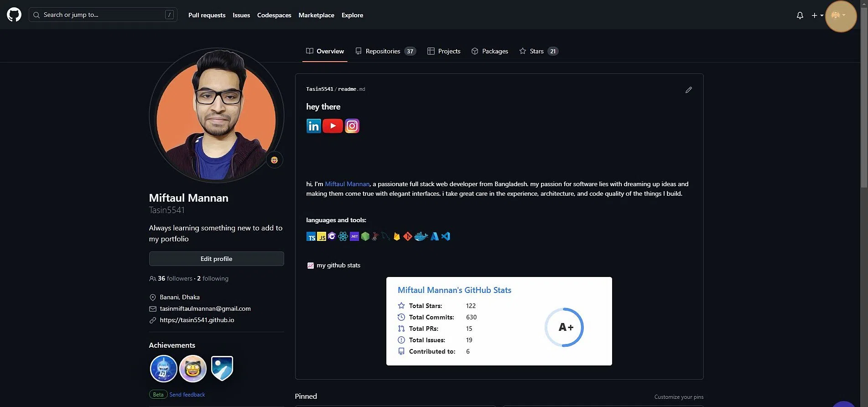The image size is (868, 407).
Task: Open Explore from the header
Action: tap(353, 15)
